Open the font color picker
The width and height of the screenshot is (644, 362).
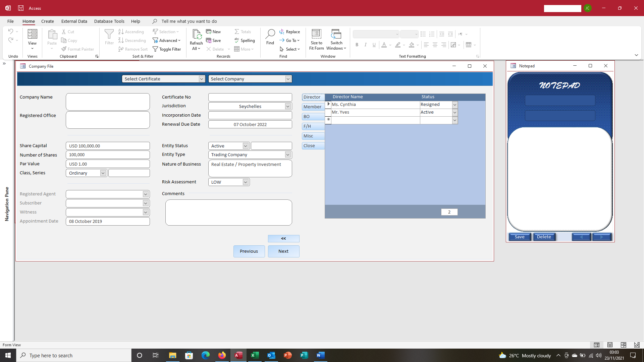[x=390, y=45]
